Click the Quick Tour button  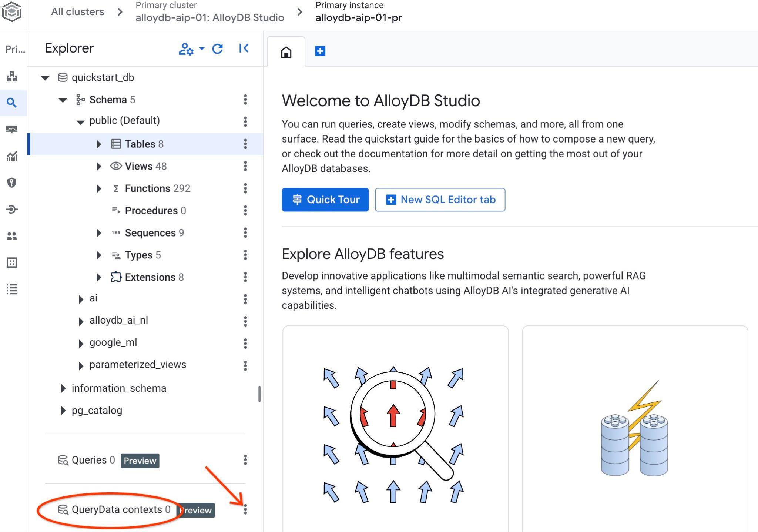[325, 200]
